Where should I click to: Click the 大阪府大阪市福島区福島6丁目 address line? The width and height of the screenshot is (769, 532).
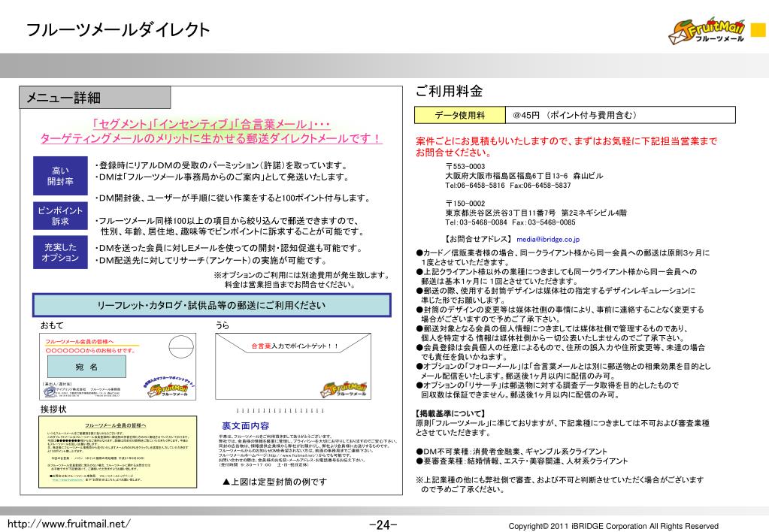coord(524,176)
